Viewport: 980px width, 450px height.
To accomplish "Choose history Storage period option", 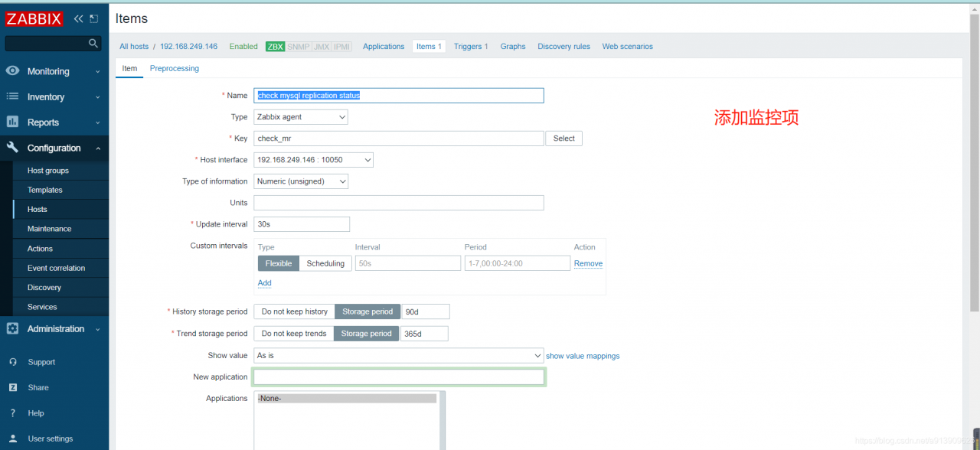I will coord(367,311).
